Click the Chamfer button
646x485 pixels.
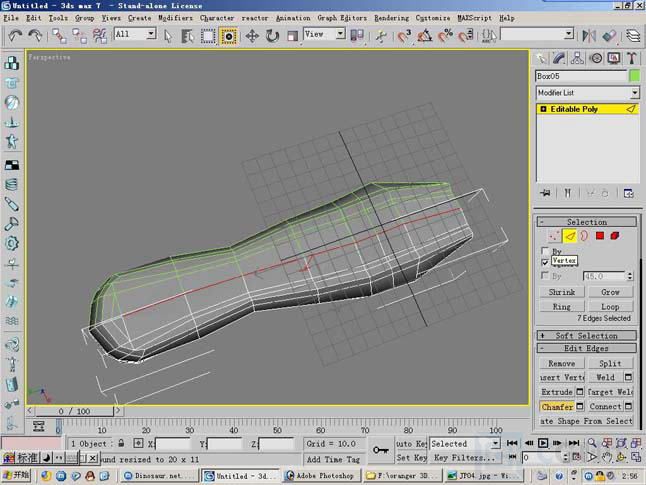point(557,406)
